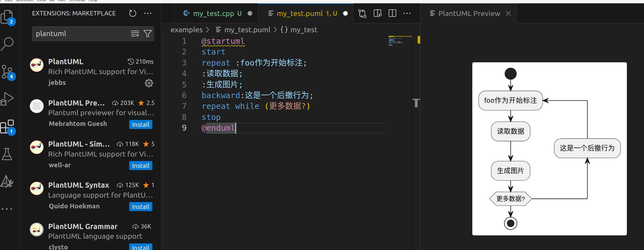Image resolution: width=644 pixels, height=250 pixels.
Task: Install PlantUML Syntax by Quido Hoekman
Action: tap(141, 207)
